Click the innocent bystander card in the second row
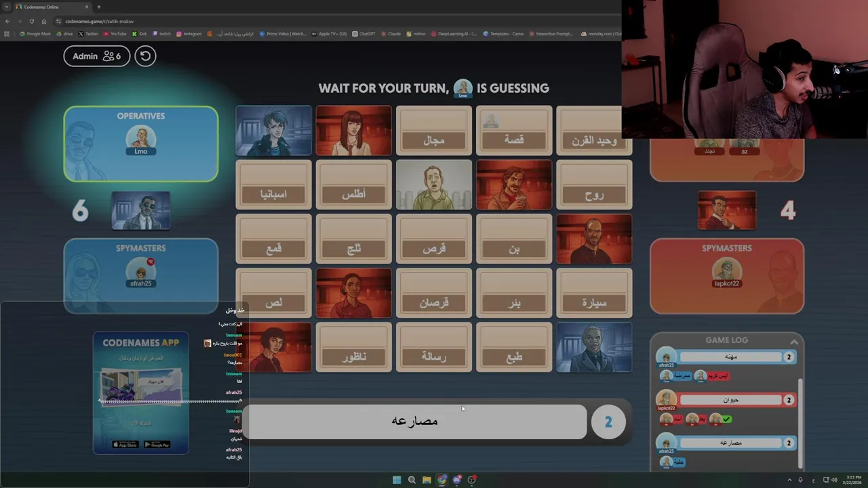 [433, 185]
